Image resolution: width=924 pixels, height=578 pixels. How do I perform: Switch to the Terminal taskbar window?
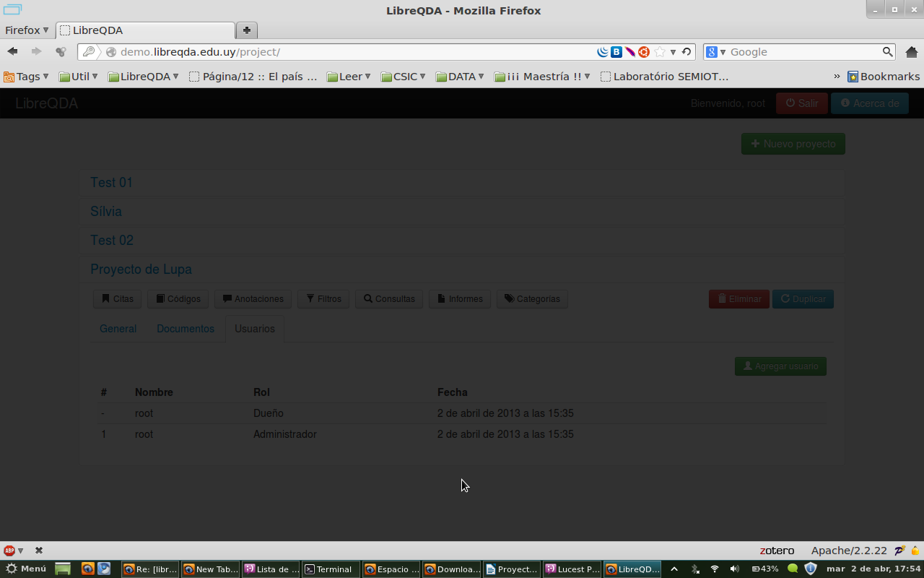pyautogui.click(x=331, y=569)
